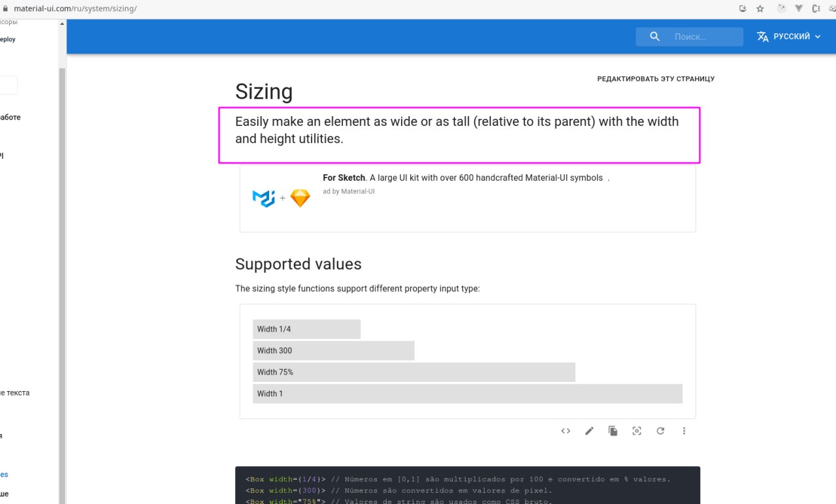The image size is (836, 504).
Task: Click the sidebar scrollbar up arrow
Action: click(x=63, y=23)
